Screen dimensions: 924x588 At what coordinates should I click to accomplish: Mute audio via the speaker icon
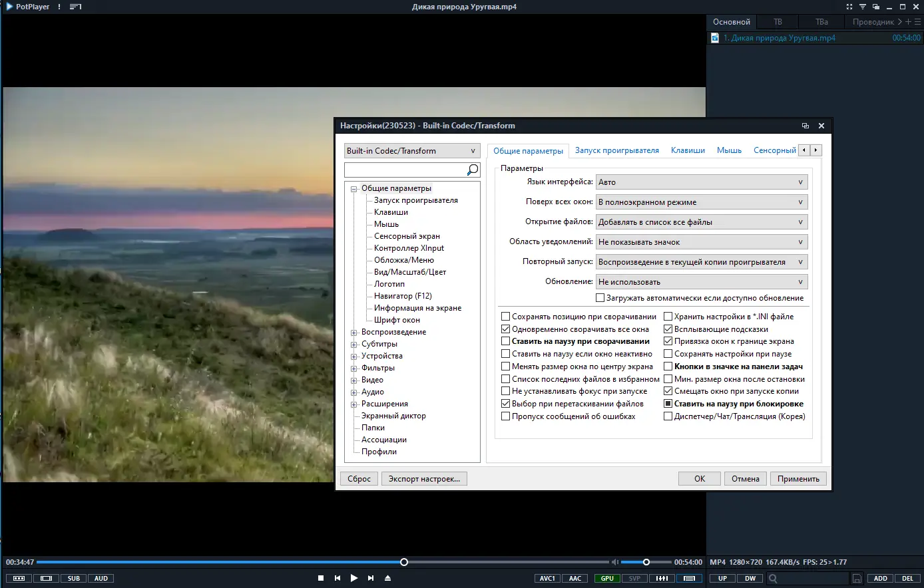[x=615, y=562]
